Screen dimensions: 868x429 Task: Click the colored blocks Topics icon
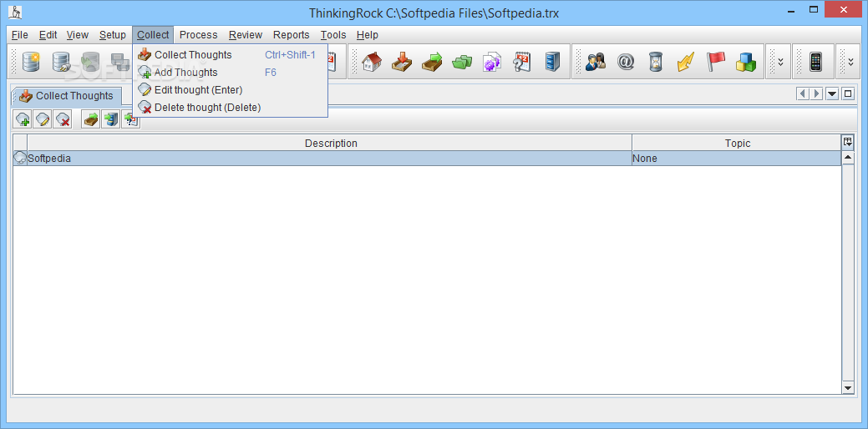click(x=746, y=62)
